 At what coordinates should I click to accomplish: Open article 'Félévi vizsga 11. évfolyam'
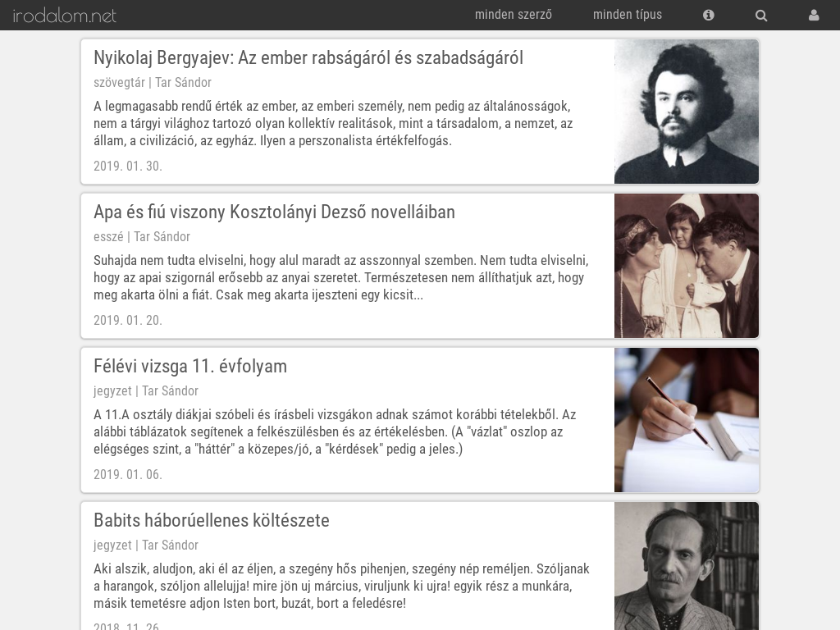(190, 367)
